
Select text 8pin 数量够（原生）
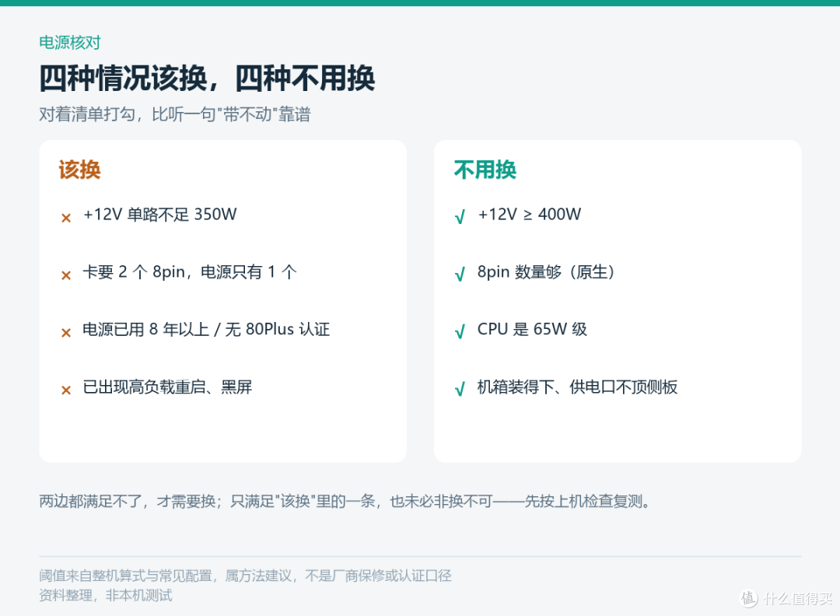547,271
